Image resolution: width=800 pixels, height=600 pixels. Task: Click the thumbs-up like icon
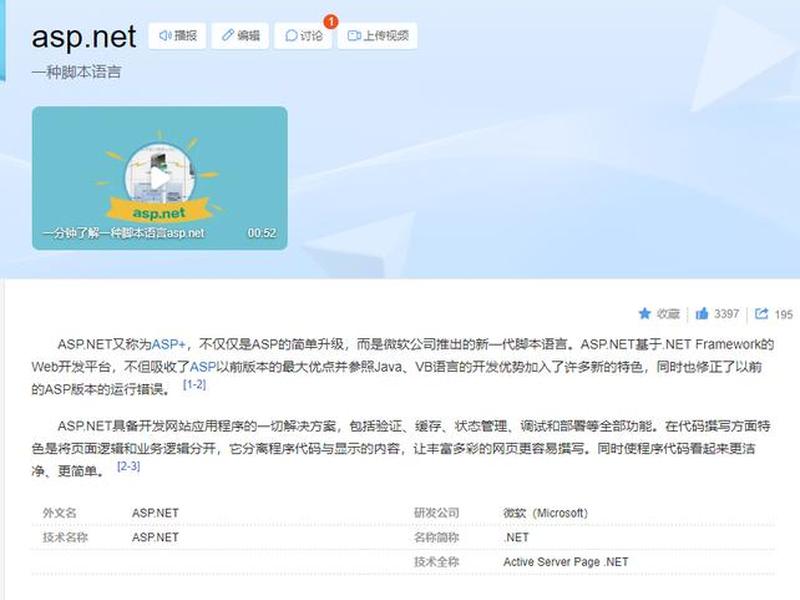[x=702, y=313]
